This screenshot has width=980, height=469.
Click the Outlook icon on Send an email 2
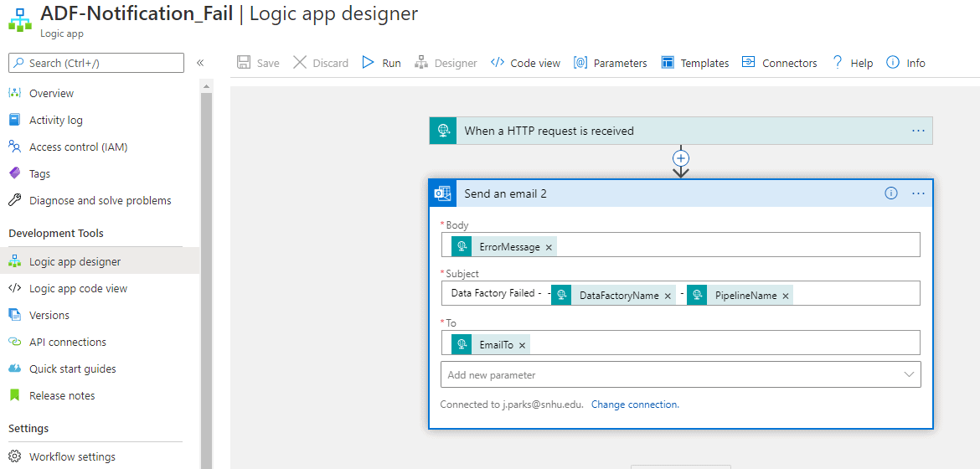[x=443, y=193]
